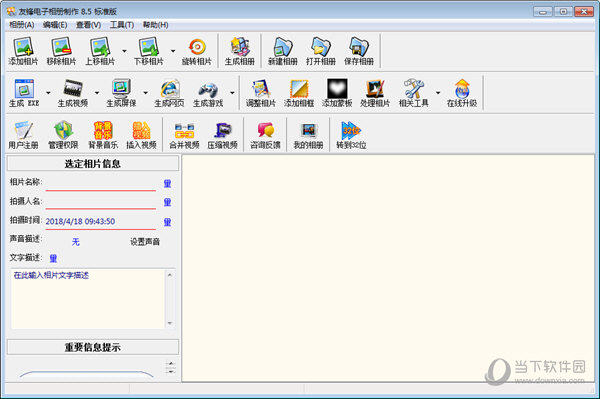Screen dimensions: 600x399
Task: Click the 选定相片信息 panel header
Action: point(93,163)
